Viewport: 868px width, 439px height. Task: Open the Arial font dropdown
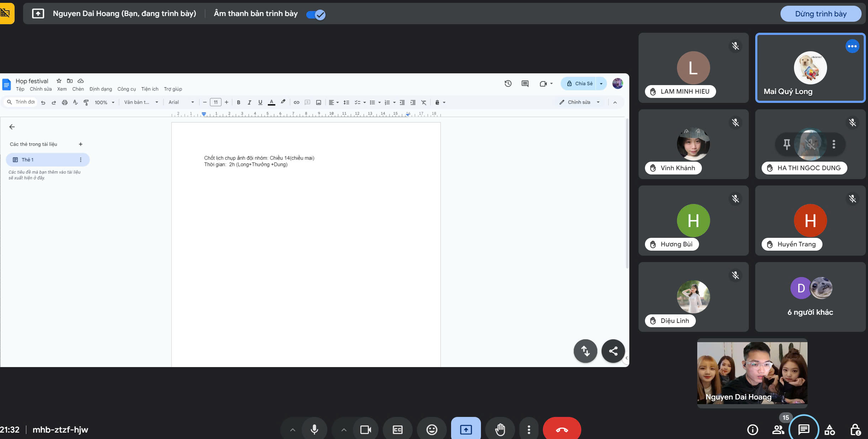[x=181, y=102]
